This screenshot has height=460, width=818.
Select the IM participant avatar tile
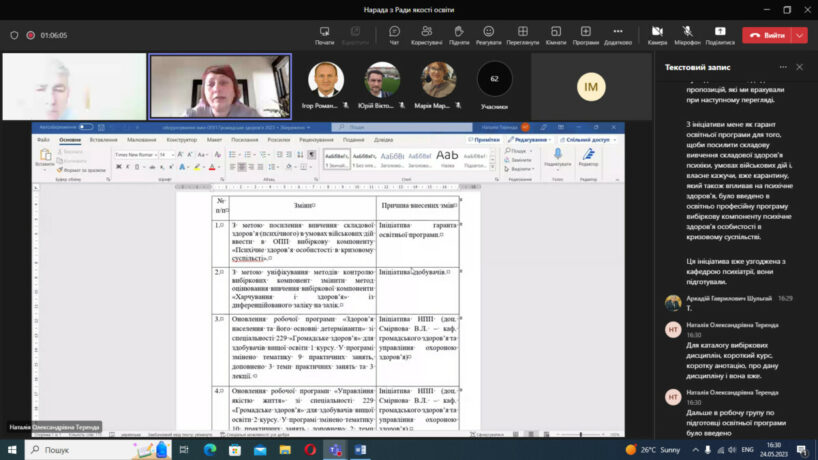click(x=593, y=88)
